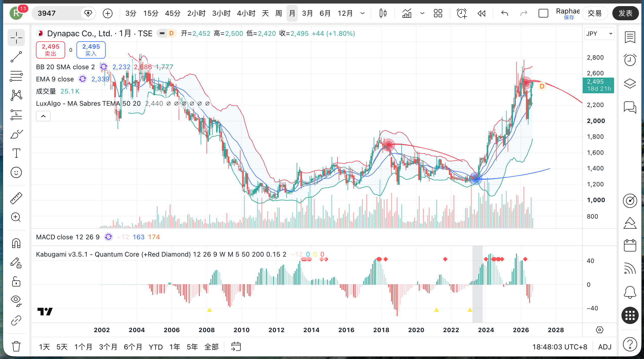Expand the timeframe interval dropdown
The height and width of the screenshot is (359, 644).
363,13
